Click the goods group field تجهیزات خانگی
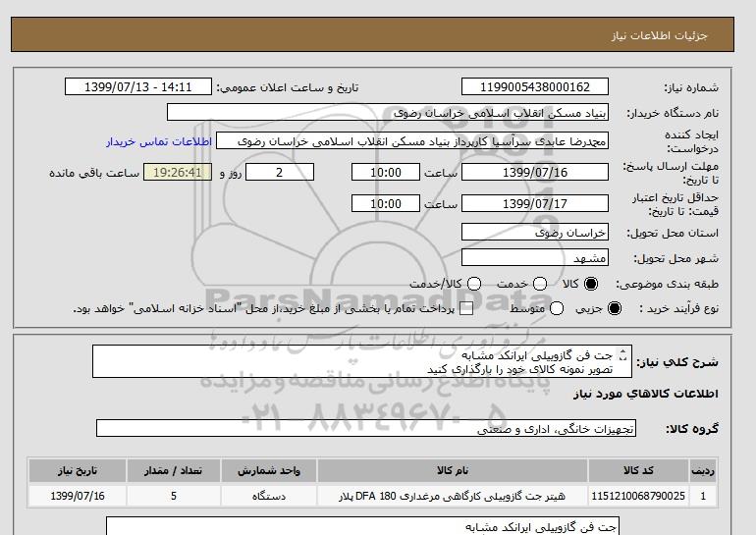756x535 pixels. click(366, 428)
